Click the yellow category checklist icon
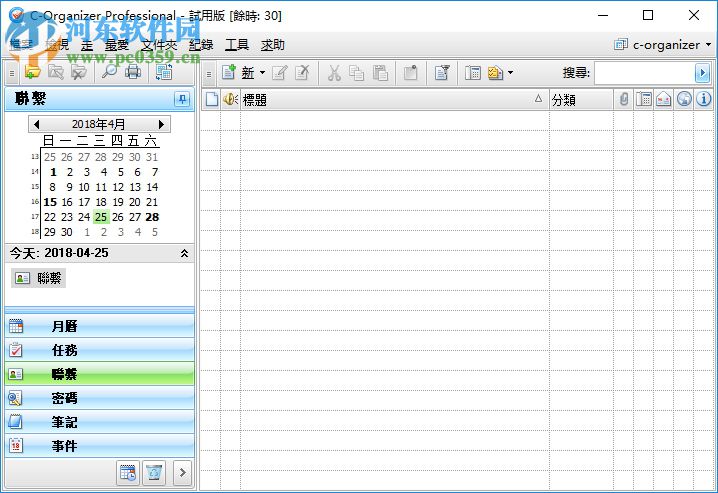This screenshot has height=493, width=718. [495, 72]
